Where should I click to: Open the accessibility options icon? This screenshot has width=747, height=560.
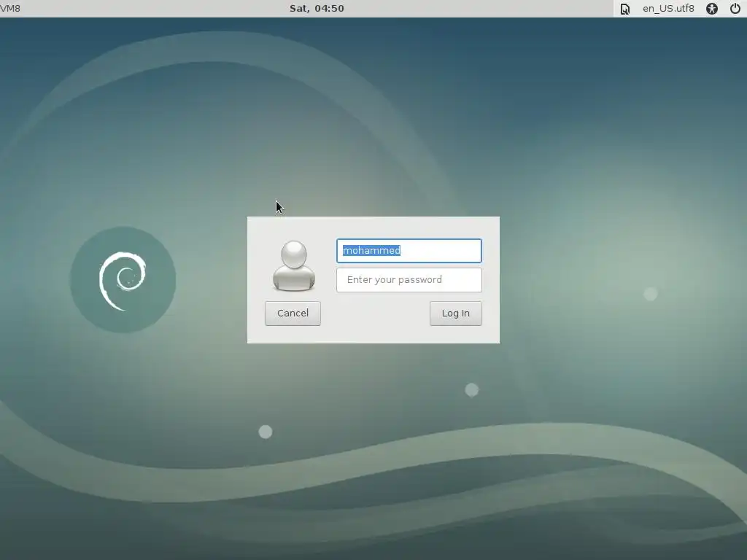pyautogui.click(x=712, y=9)
